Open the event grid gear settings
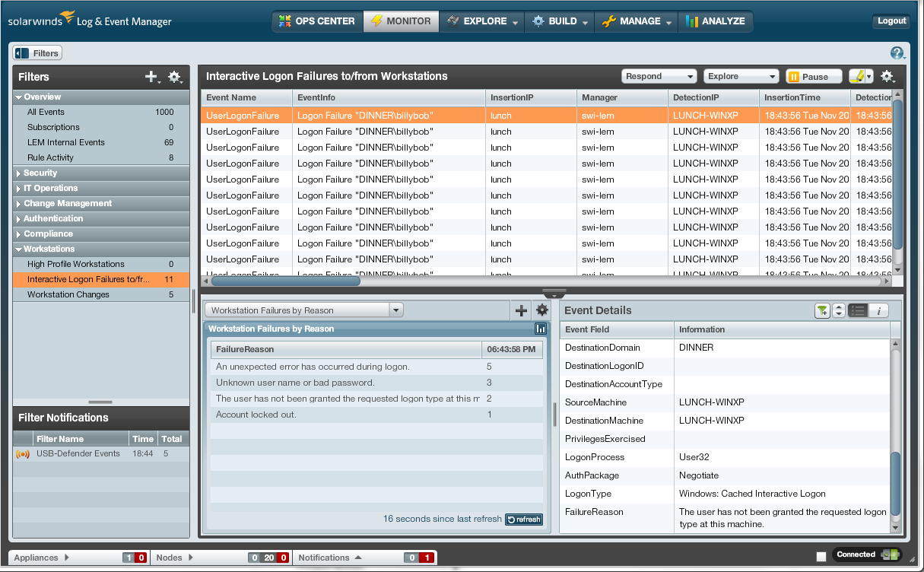 coord(887,76)
